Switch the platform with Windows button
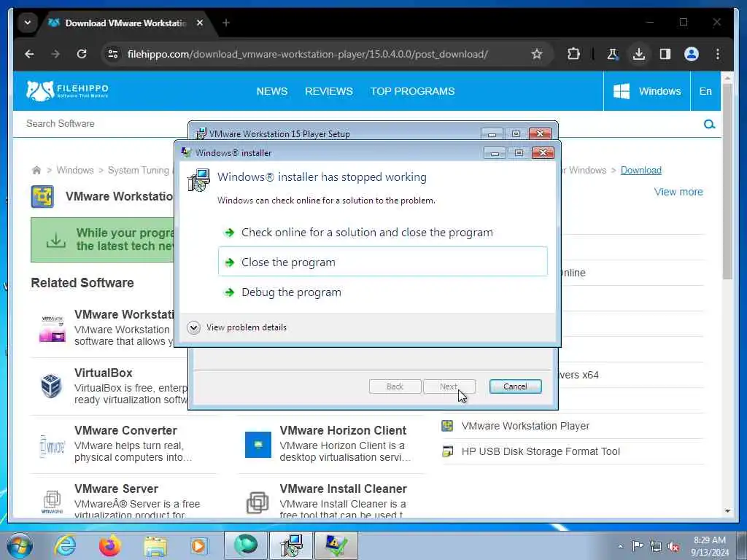 pyautogui.click(x=647, y=91)
